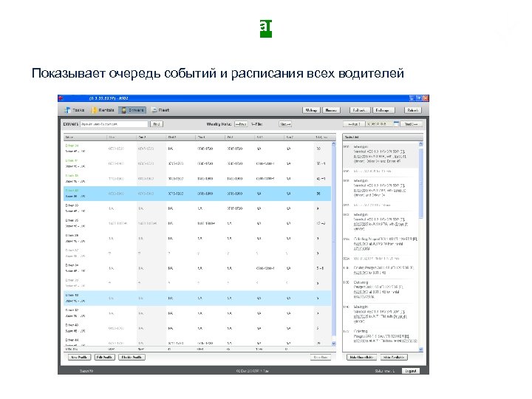
Task: Select the Driver 25 row
Action: click(197, 223)
